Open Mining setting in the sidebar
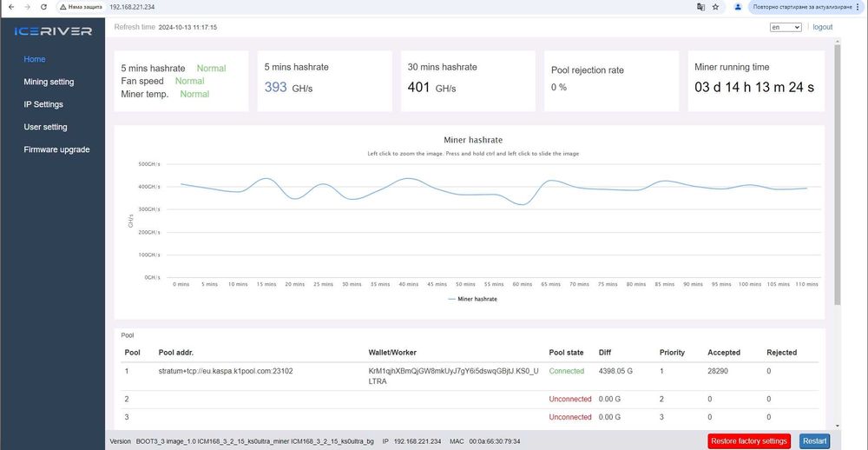Image resolution: width=868 pixels, height=450 pixels. pyautogui.click(x=49, y=82)
